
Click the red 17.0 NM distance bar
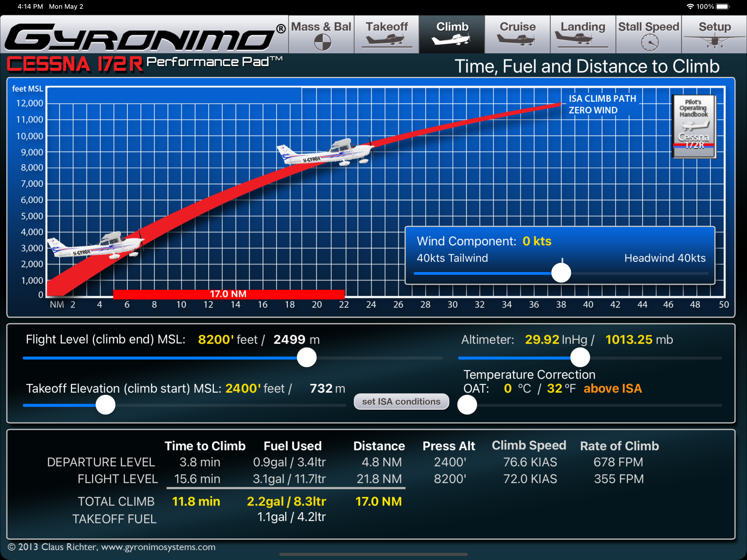[229, 294]
